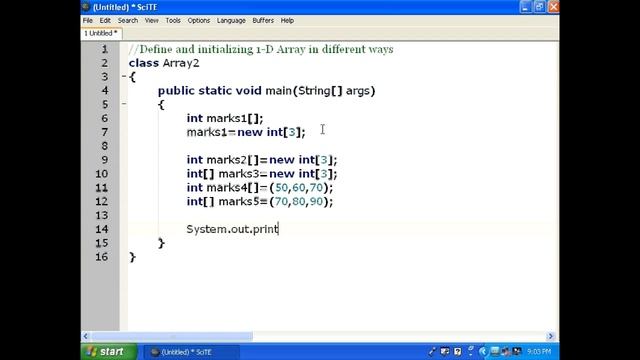Open the Help menu
The width and height of the screenshot is (640, 360).
click(287, 20)
